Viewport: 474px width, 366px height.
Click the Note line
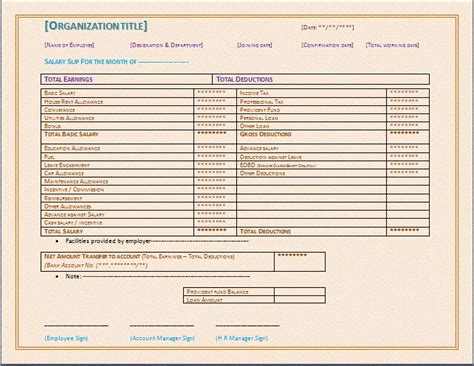point(158,276)
